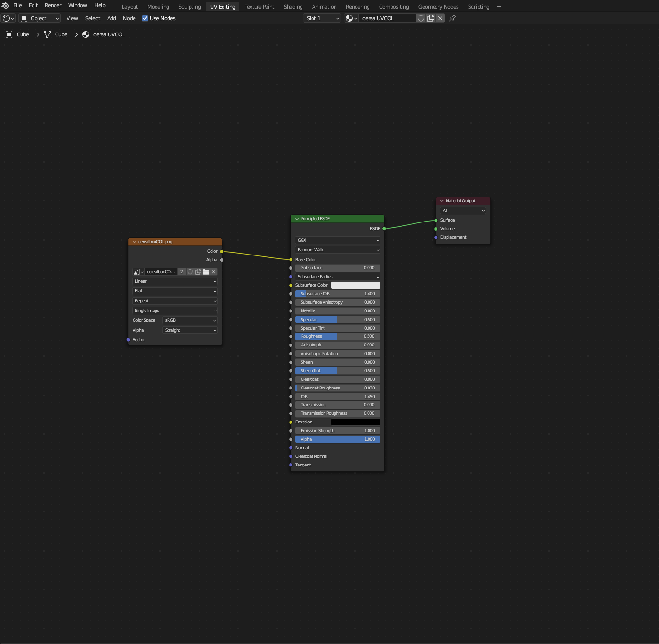
Task: Open the material browse icon in header
Action: pos(351,18)
